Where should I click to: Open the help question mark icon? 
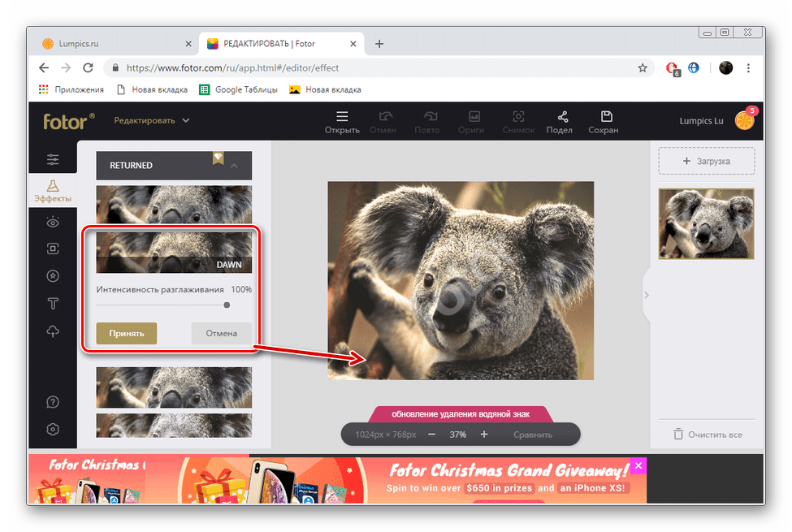(x=53, y=402)
